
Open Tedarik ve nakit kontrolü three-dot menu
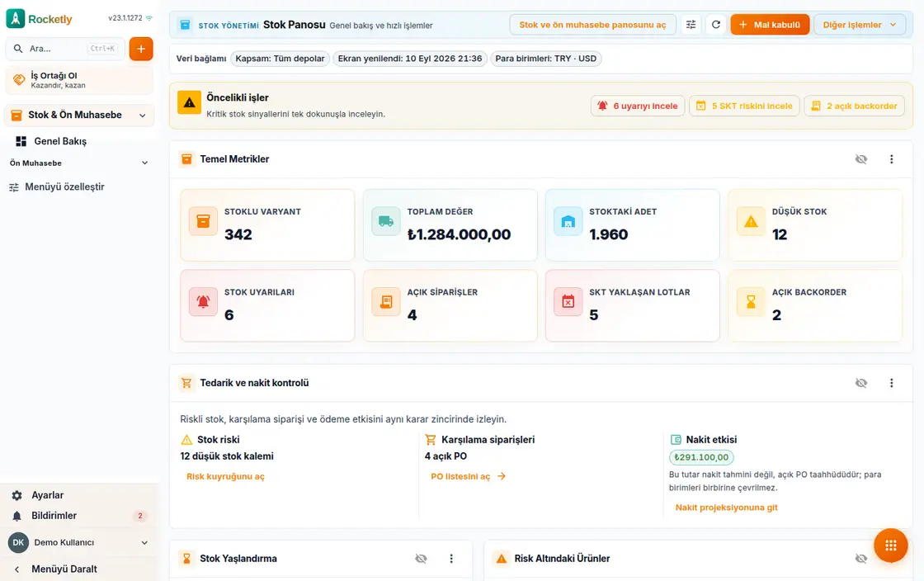[x=891, y=383]
